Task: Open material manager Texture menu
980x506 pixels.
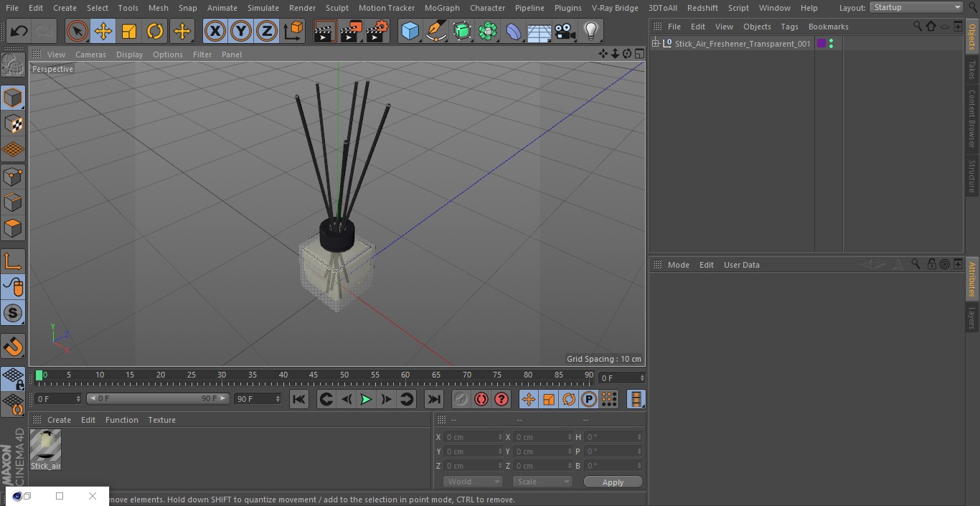Action: [x=161, y=420]
